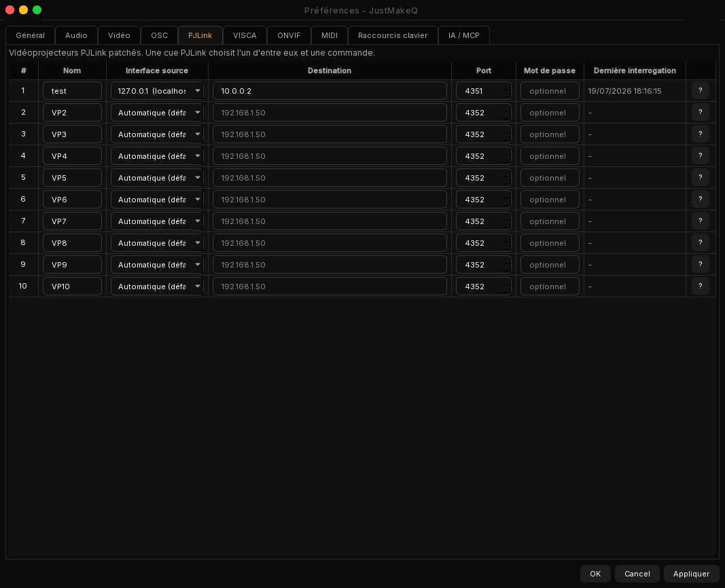
Task: Query status of VP2 with '?' button
Action: coord(700,112)
